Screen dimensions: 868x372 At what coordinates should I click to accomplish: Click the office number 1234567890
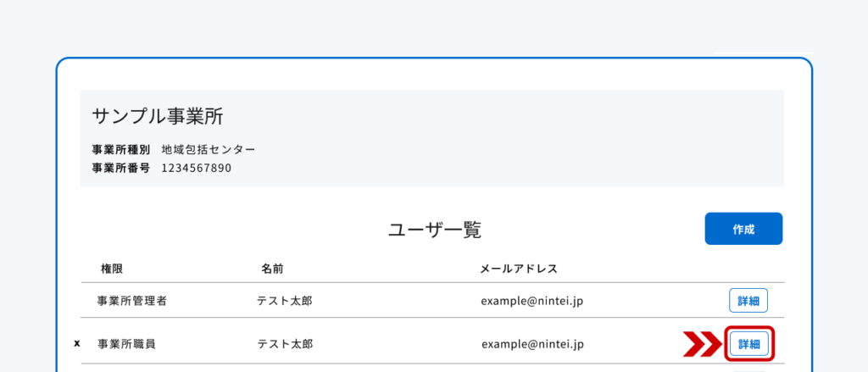(x=197, y=168)
